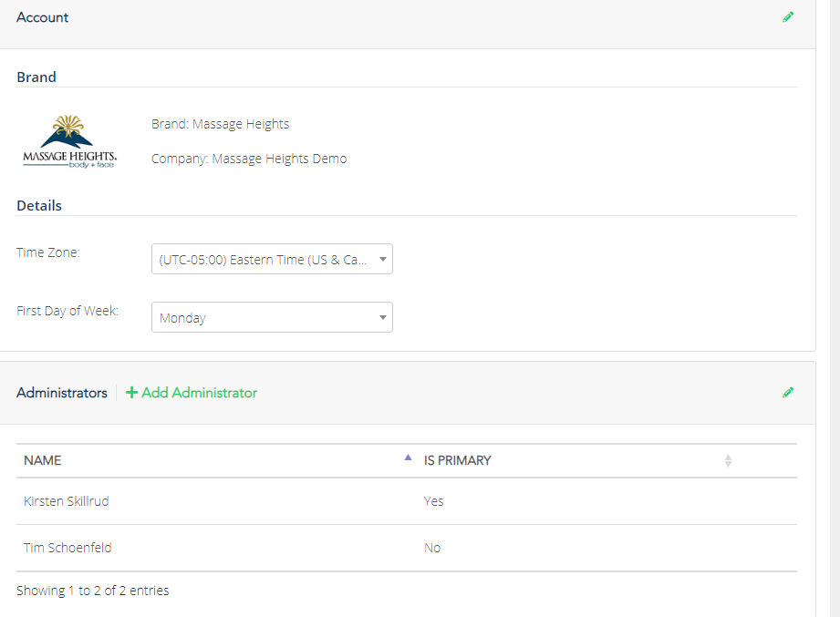The height and width of the screenshot is (617, 840).
Task: Click the arrow on the Eastern Time selector
Action: 382,260
